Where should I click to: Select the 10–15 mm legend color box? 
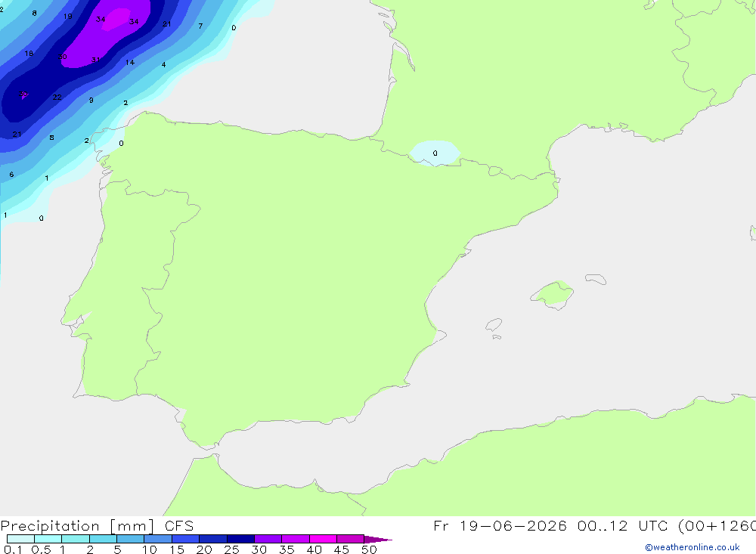158,539
